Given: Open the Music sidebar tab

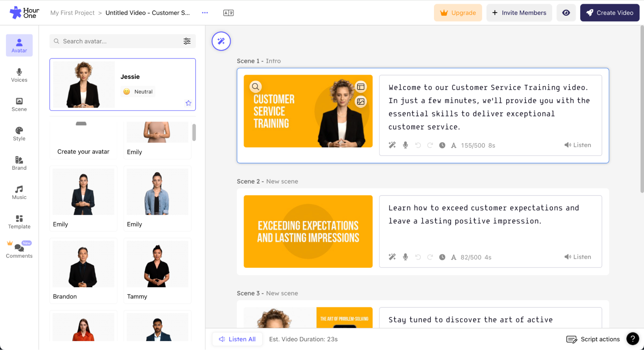Looking at the screenshot, I should click(x=19, y=193).
